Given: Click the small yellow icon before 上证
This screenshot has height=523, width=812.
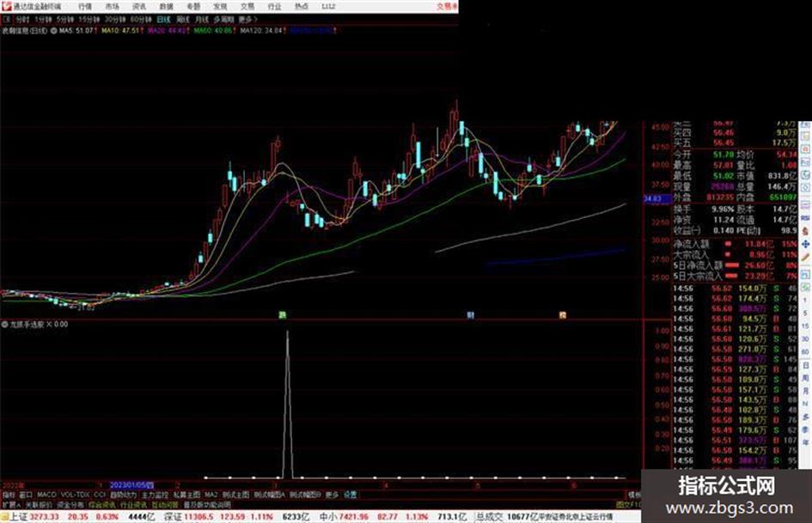Looking at the screenshot, I should click(x=4, y=517).
